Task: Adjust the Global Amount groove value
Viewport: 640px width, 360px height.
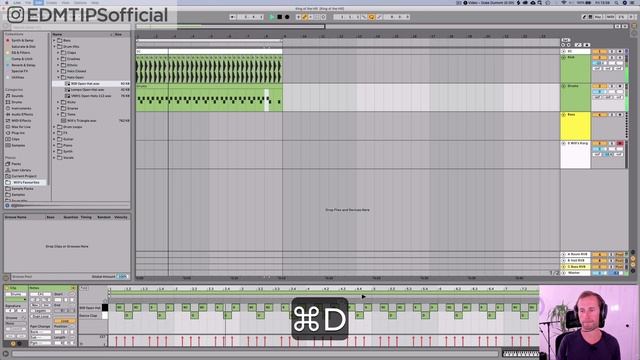Action: (x=122, y=276)
